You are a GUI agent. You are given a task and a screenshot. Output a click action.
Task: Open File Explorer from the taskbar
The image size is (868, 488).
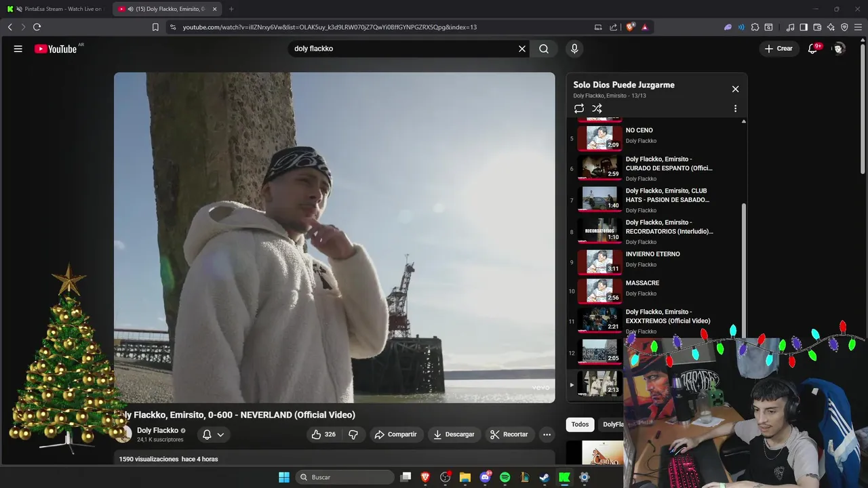point(465,477)
